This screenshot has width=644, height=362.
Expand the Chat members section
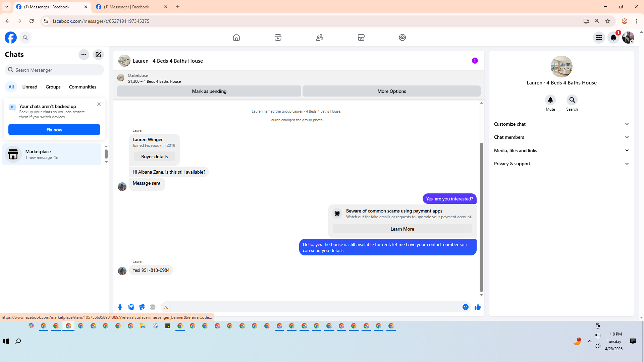pos(561,137)
